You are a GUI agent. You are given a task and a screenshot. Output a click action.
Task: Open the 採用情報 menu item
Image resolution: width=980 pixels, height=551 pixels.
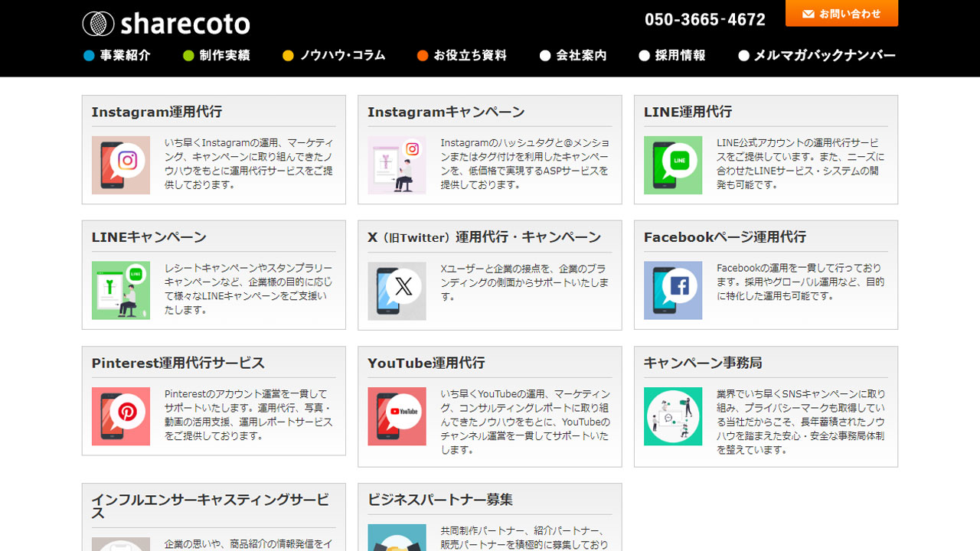click(672, 55)
